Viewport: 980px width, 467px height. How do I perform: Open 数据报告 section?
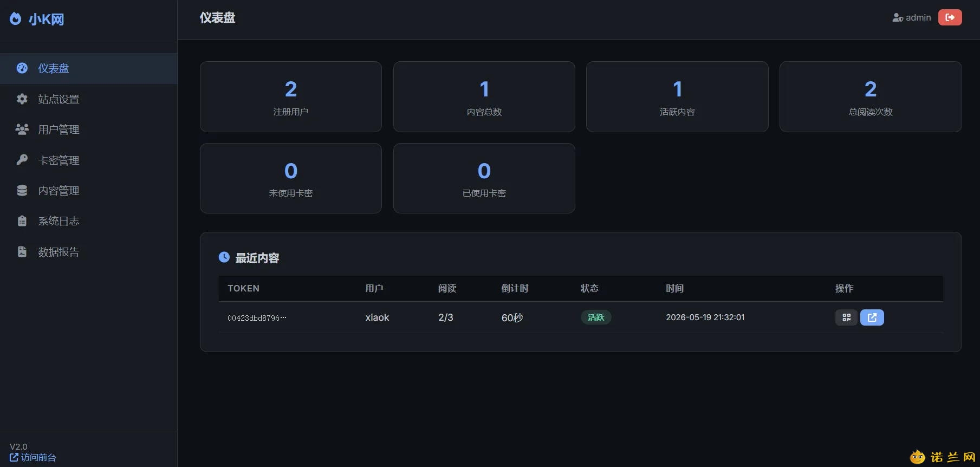(88, 252)
